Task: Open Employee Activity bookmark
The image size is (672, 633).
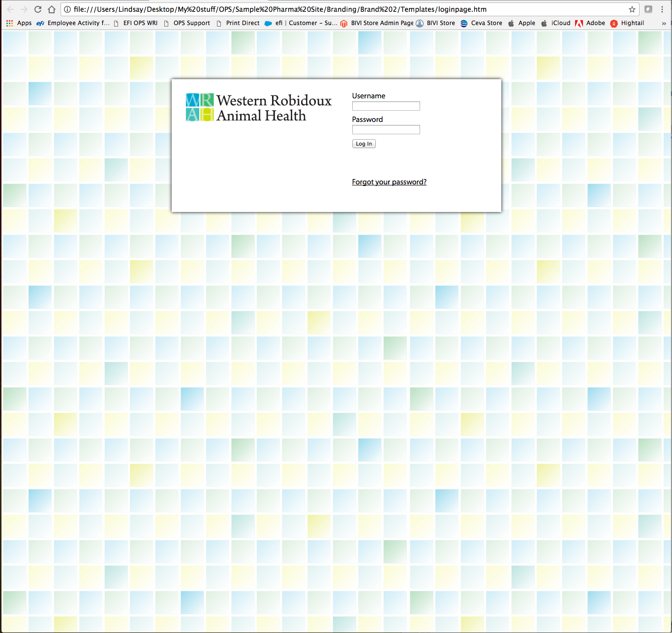Action: click(x=73, y=23)
